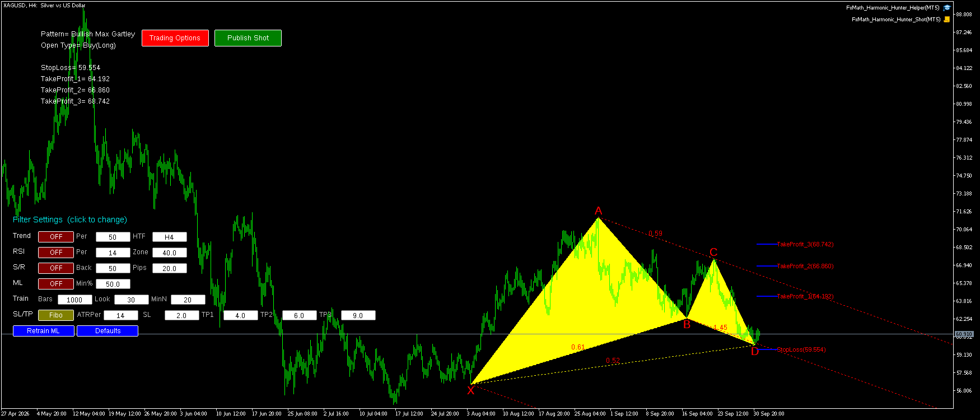Click the 56.006 price axis label
Viewport: 980px width, 420px height.
[964, 391]
